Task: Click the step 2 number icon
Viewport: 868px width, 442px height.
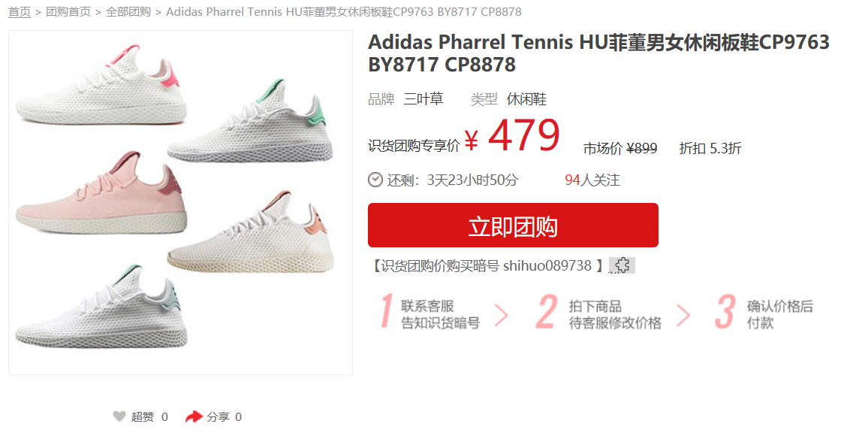Action: pos(547,311)
